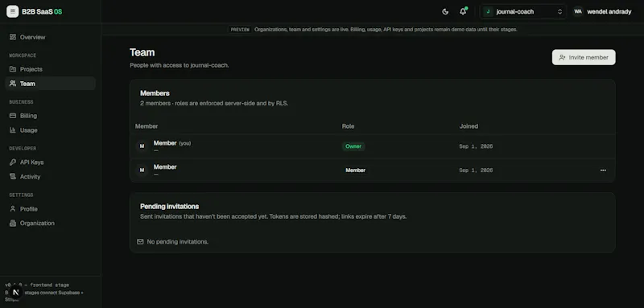Viewport: 644px width, 308px height.
Task: Click the Pending invitations heading
Action: [x=169, y=207]
